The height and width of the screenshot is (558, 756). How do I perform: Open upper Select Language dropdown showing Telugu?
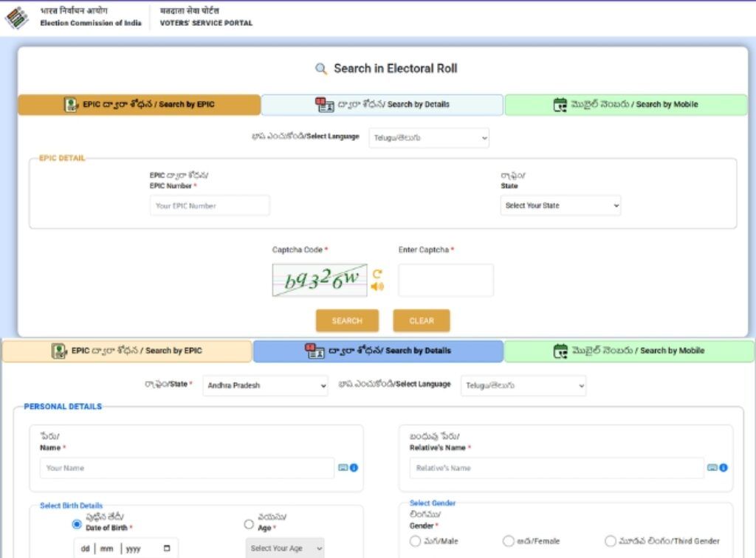coord(429,138)
